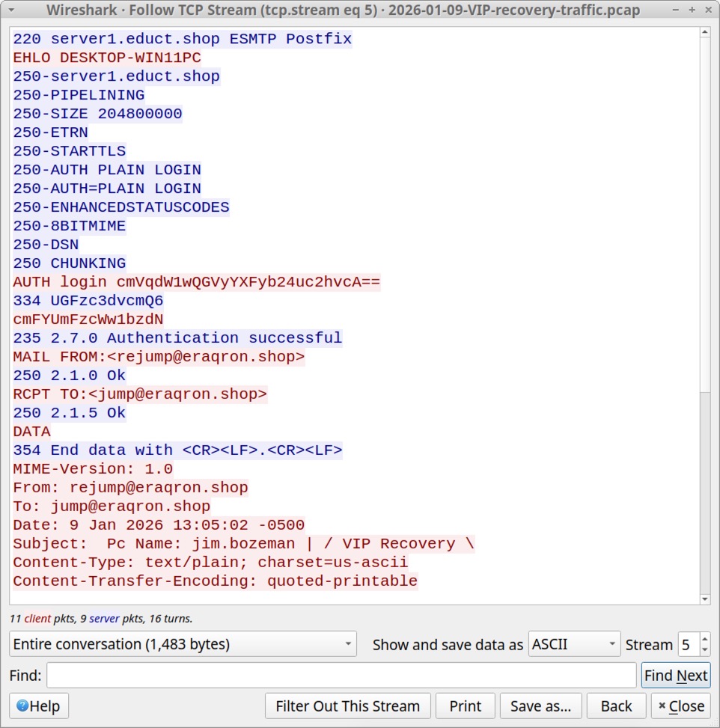This screenshot has height=728, width=720.
Task: Click the scroll up arrow of stream text
Action: point(704,33)
